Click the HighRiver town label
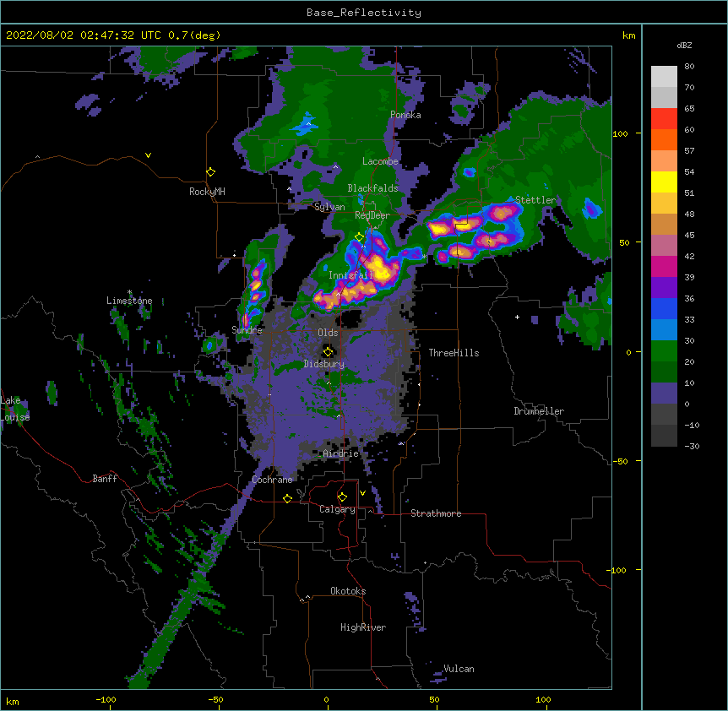728x711 pixels. [x=363, y=627]
